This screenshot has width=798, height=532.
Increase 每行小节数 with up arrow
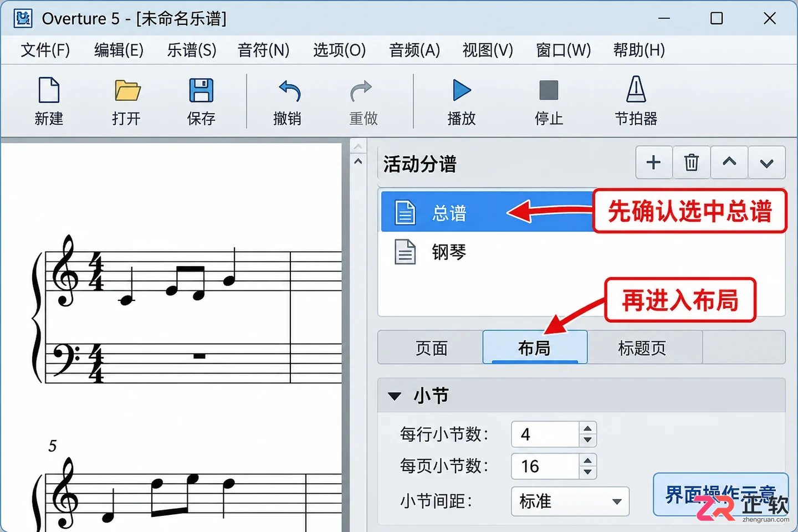(587, 428)
